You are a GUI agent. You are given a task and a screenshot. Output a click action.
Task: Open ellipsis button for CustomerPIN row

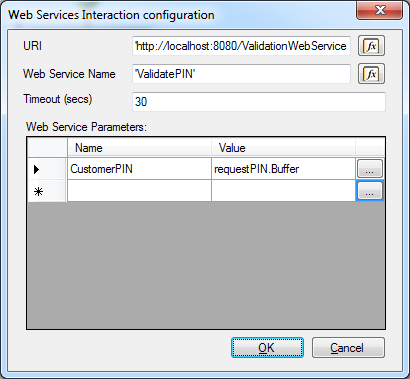pos(370,169)
